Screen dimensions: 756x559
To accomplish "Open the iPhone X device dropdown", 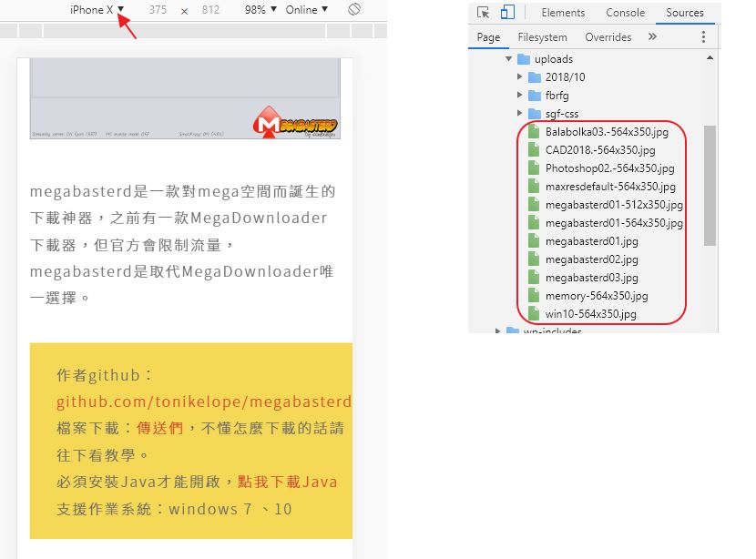I will pyautogui.click(x=97, y=10).
